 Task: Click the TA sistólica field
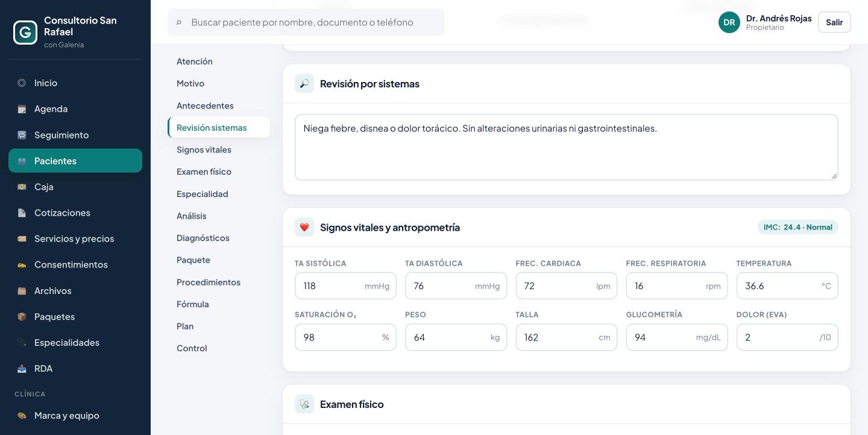click(345, 286)
